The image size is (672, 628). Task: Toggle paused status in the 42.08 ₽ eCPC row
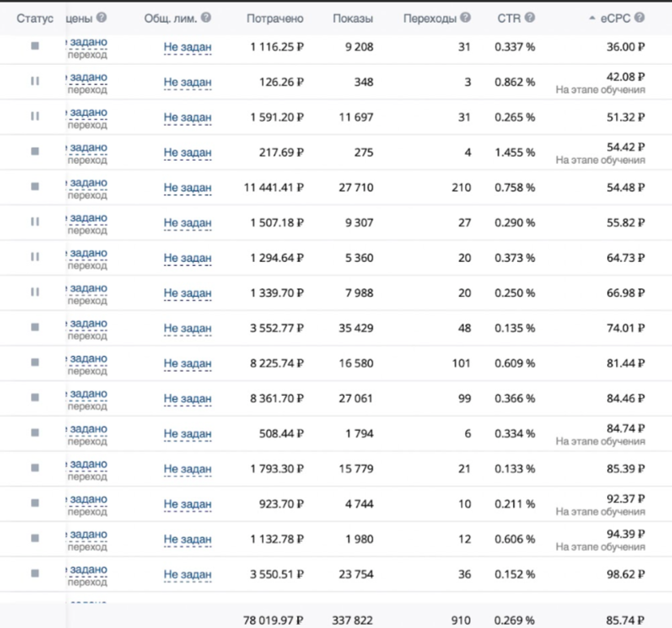(35, 82)
